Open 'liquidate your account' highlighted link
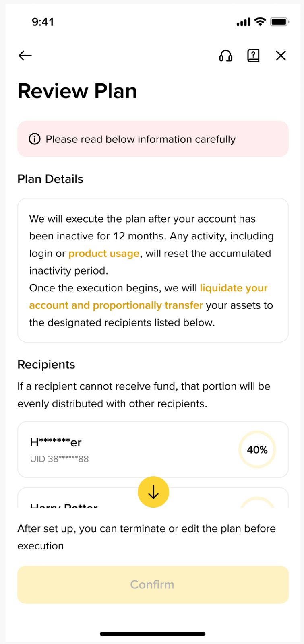This screenshot has width=304, height=644. (149, 297)
